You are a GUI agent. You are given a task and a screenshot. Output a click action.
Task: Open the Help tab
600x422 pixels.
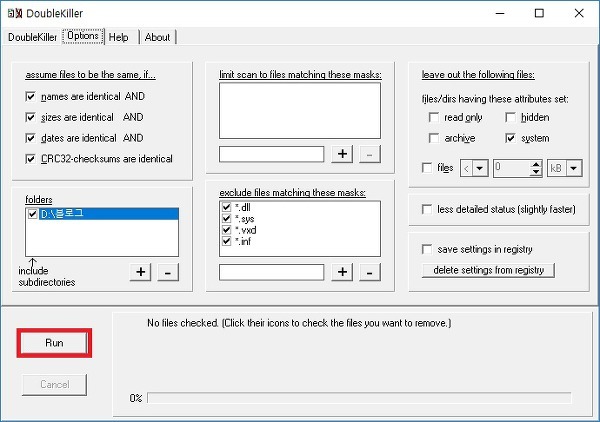119,37
